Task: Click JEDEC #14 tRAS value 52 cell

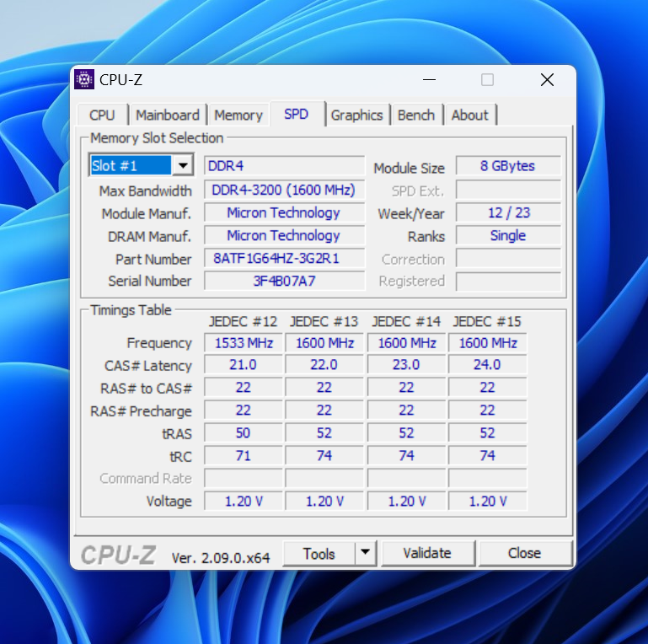Action: coord(406,433)
